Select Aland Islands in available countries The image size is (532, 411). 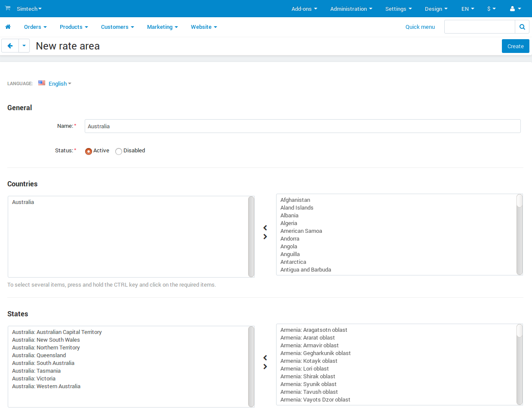point(297,207)
